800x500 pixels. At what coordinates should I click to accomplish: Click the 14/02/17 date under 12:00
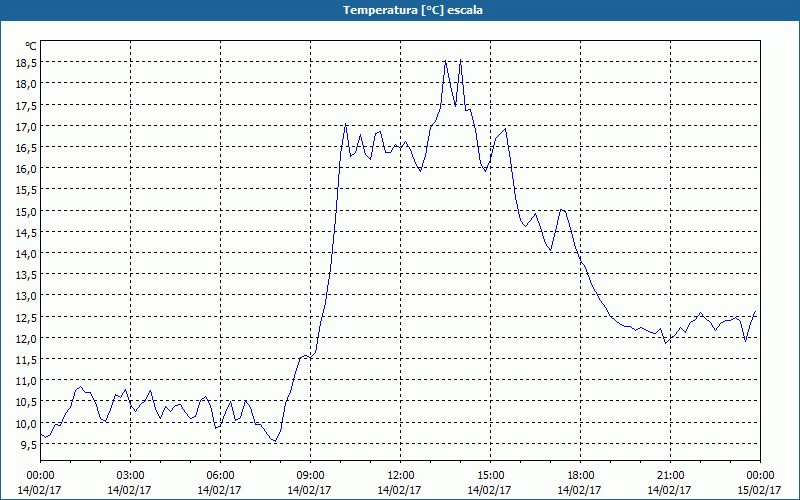[x=399, y=490]
